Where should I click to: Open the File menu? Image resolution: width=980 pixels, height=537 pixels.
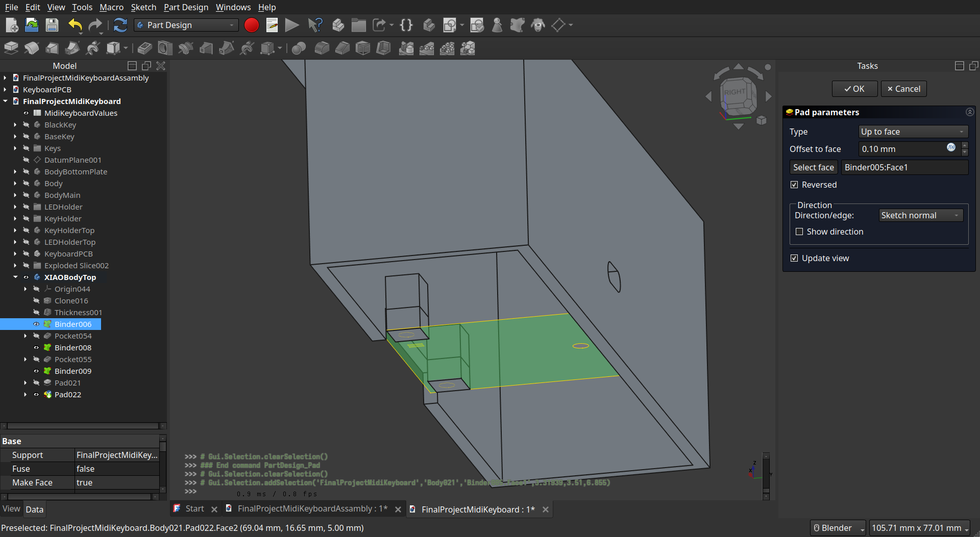11,7
